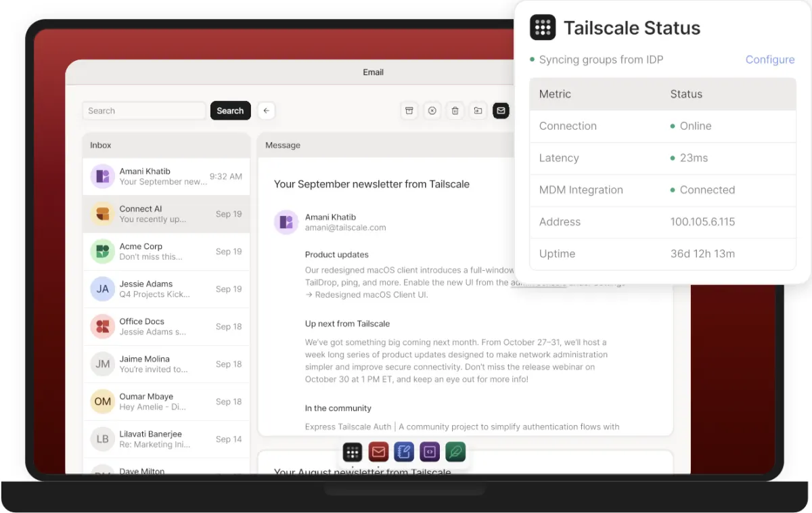Click Amani Khatib avatar in inbox list

point(102,177)
